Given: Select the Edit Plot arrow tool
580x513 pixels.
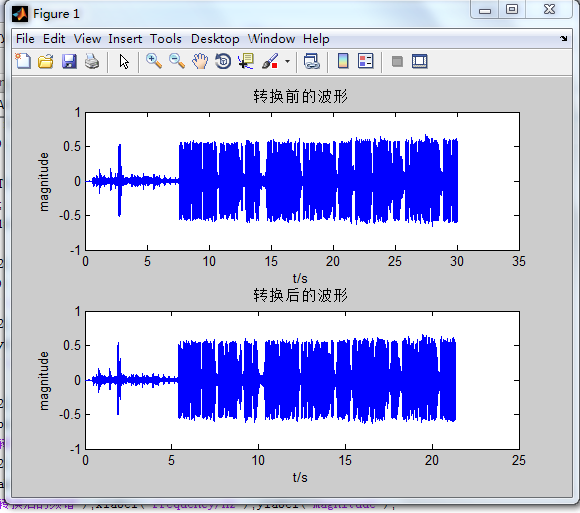Looking at the screenshot, I should [124, 61].
